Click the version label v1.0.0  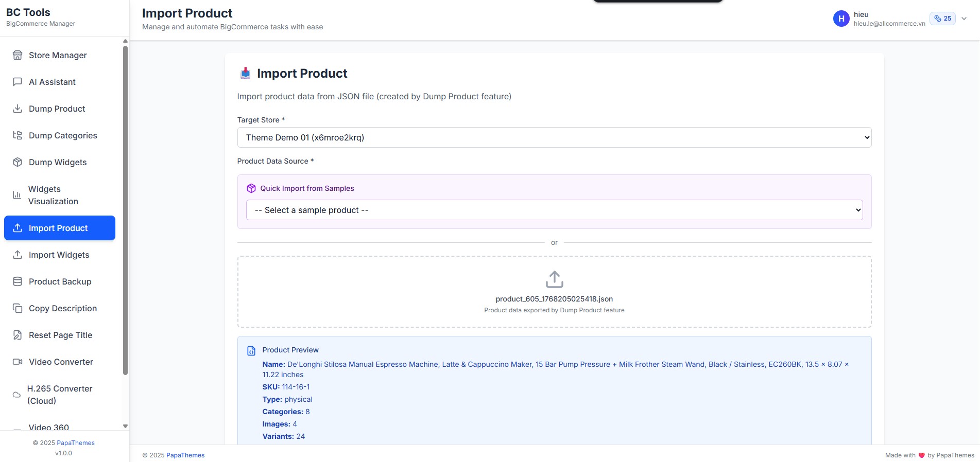(63, 453)
